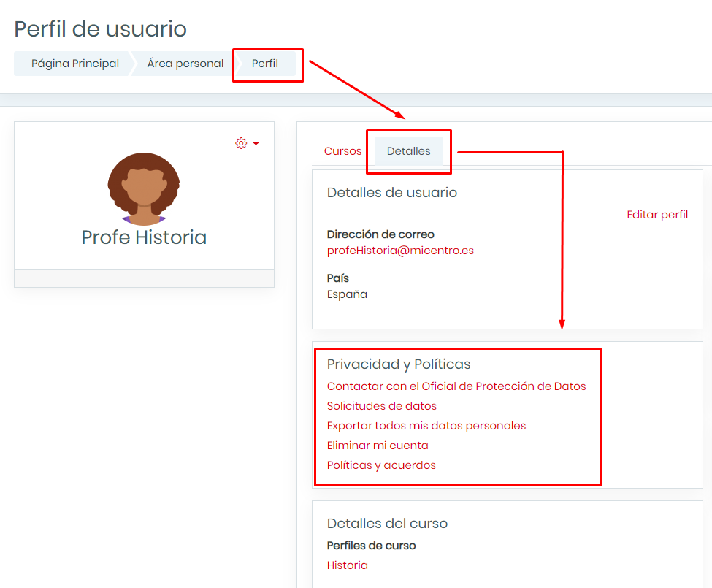Open the Historia course profile link

coord(348,565)
